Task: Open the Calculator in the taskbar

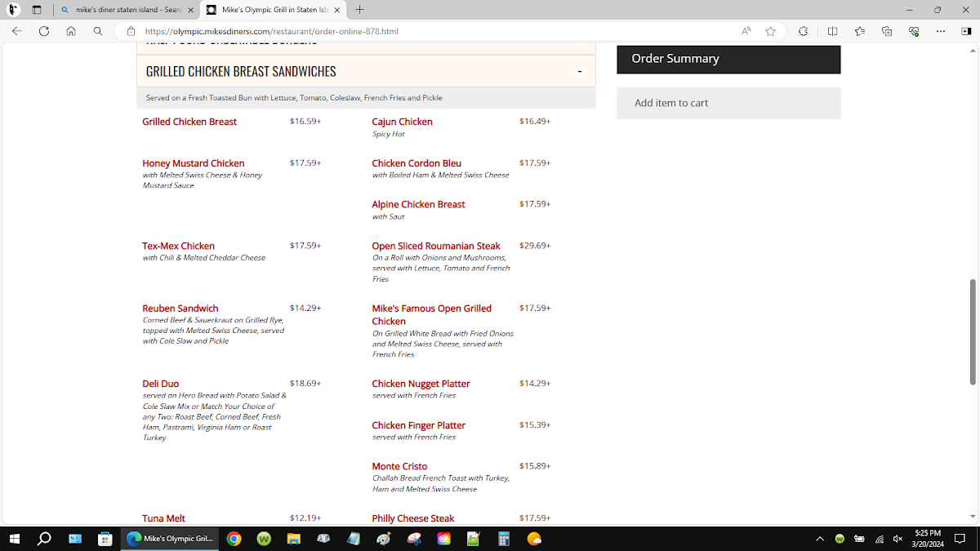Action: point(504,539)
